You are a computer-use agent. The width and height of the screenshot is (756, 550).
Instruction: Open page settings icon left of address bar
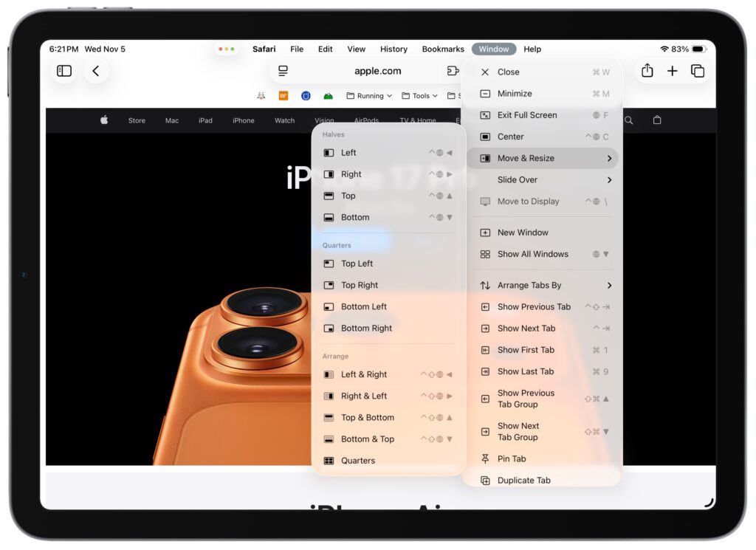(284, 71)
